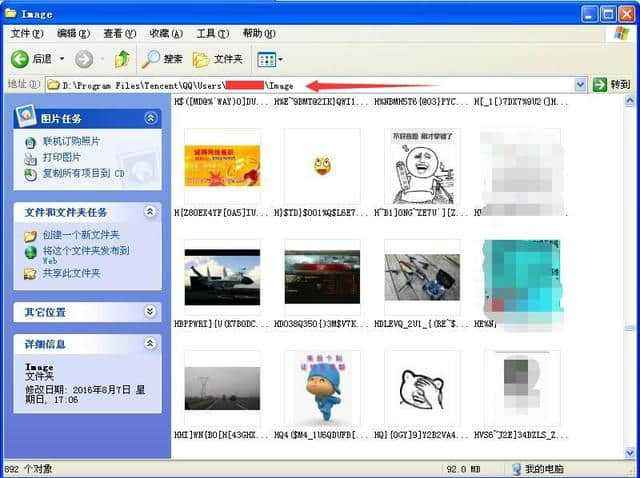Click the green 转到 Go button

tap(611, 85)
